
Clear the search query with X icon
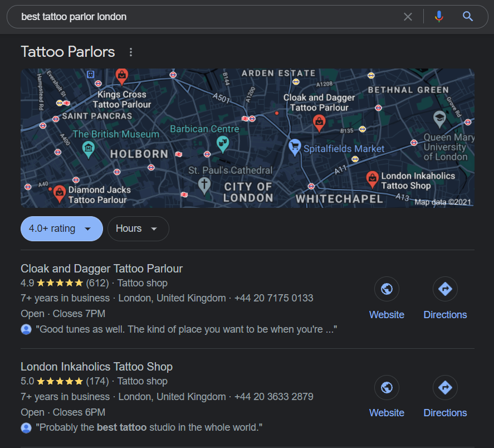coord(408,17)
